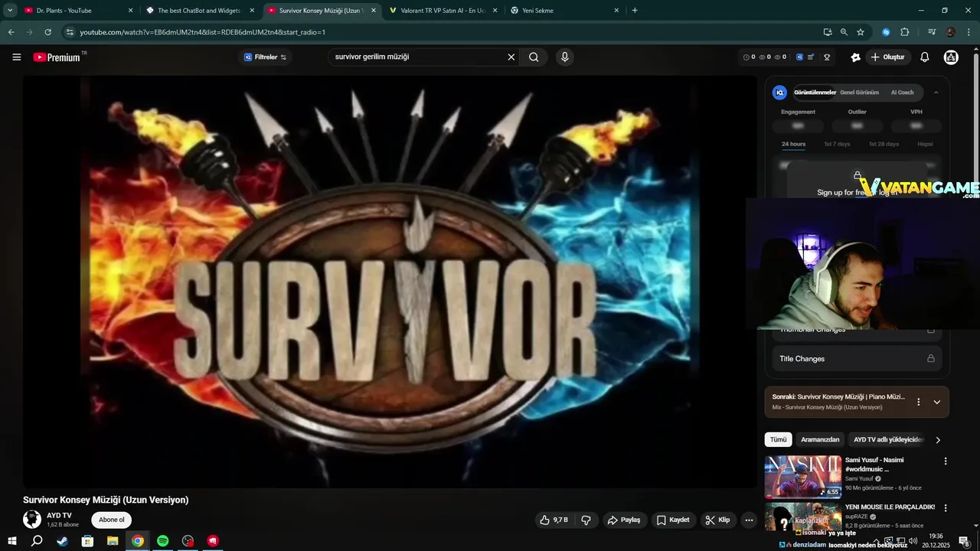Open the AYD TV channel avatar

(32, 520)
